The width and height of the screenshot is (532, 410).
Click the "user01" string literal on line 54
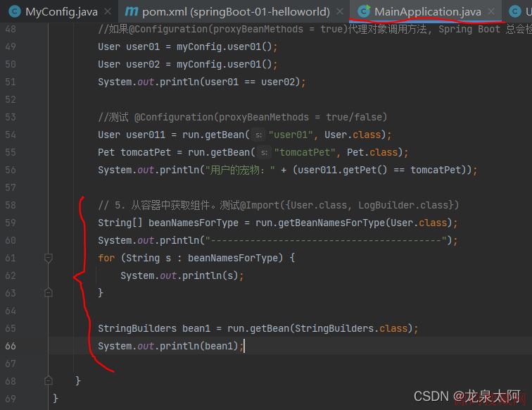click(x=291, y=135)
